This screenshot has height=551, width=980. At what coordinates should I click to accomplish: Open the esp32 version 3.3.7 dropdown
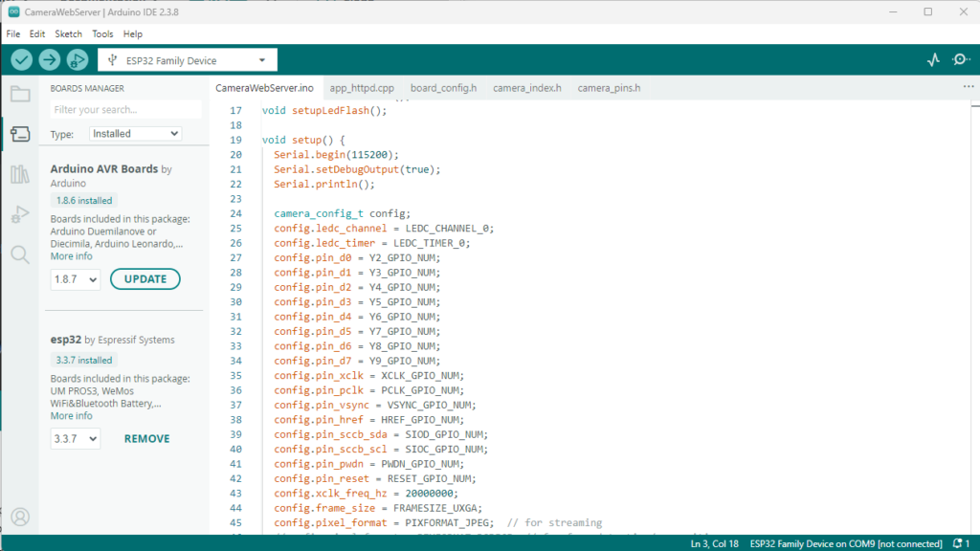coord(76,438)
